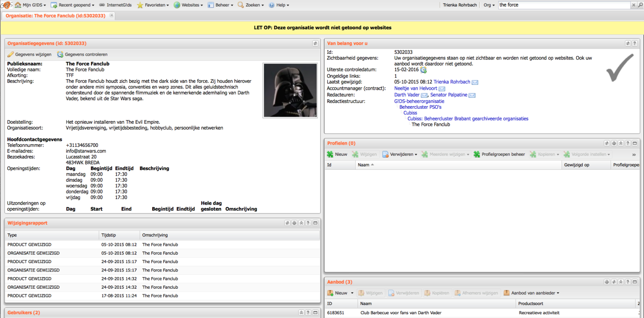Screen dimensions: 644x318
Task: Maximize the Profielen panel
Action: pos(635,143)
